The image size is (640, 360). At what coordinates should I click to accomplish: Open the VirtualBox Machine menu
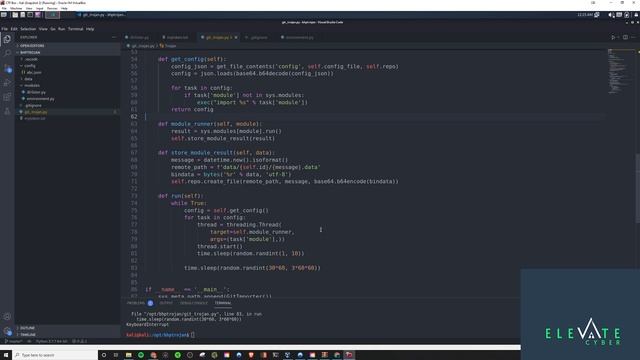click(16, 8)
